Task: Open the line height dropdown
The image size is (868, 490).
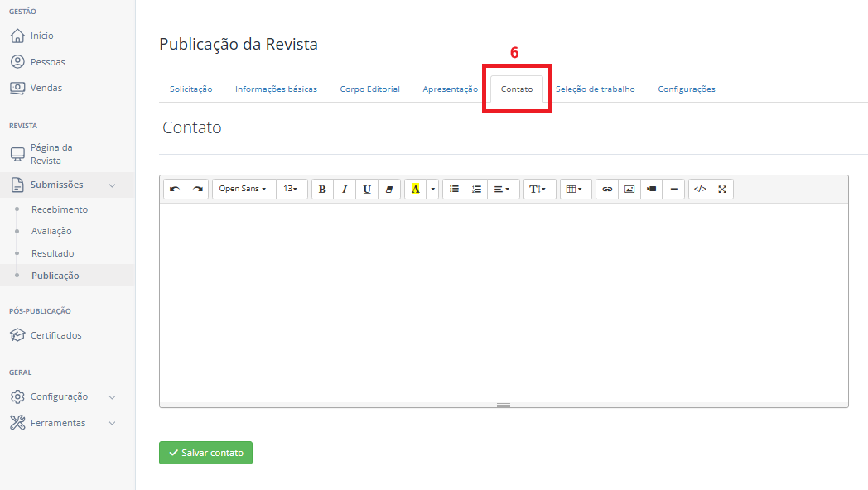Action: pos(539,190)
